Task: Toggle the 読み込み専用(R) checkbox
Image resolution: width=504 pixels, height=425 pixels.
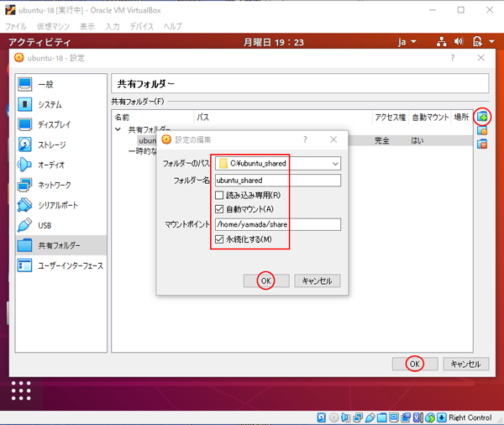Action: coord(219,195)
